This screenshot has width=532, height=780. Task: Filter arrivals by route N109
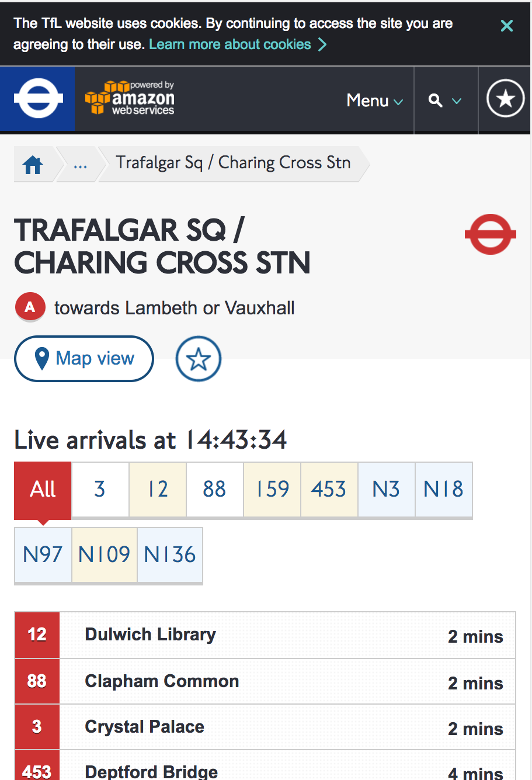point(105,554)
